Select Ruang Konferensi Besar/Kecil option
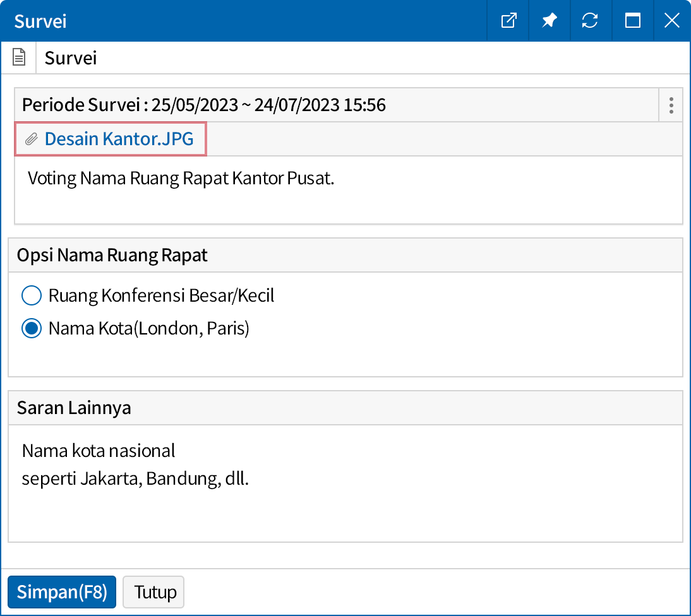Image resolution: width=691 pixels, height=616 pixels. (31, 295)
